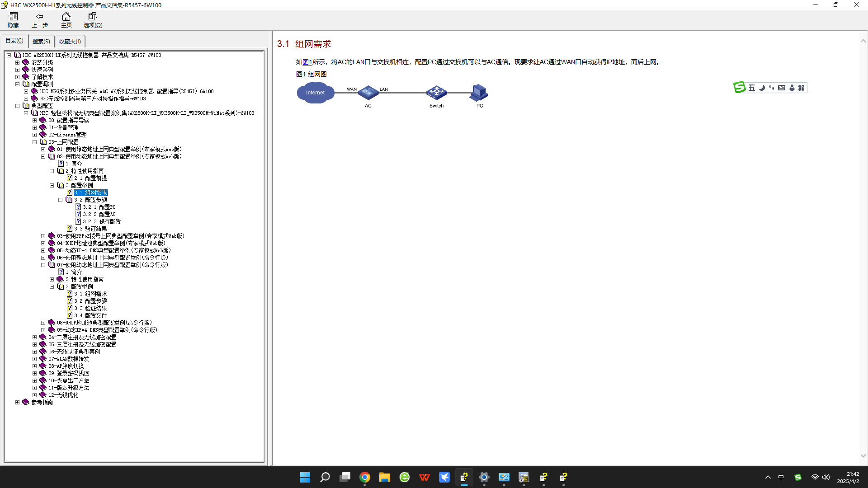Toggle the 中 input language indicator
Screen dimensions: 868x488
781,477
